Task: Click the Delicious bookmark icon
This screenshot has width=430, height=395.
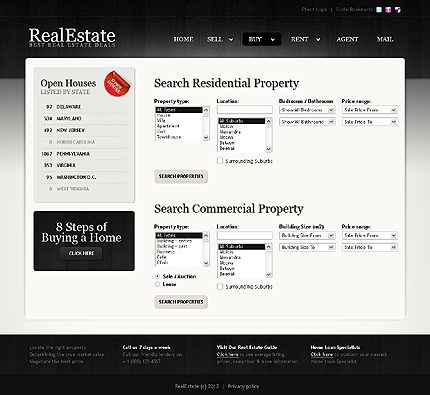Action: pyautogui.click(x=398, y=10)
